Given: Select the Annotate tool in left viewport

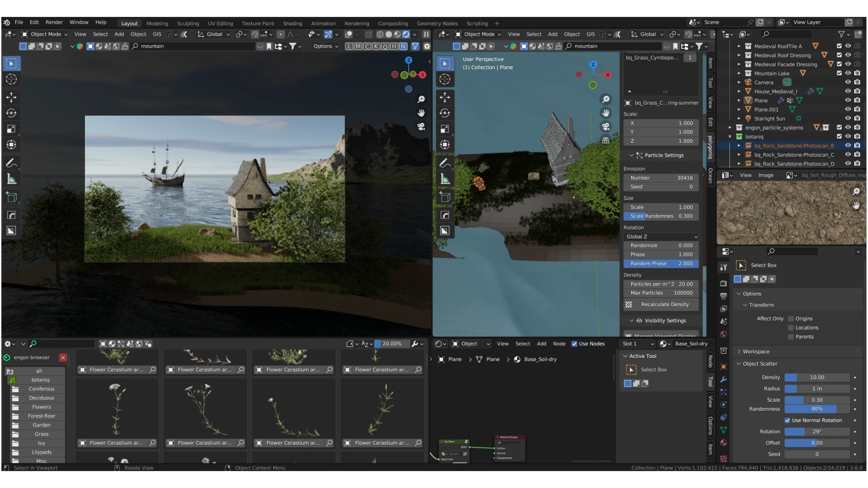Looking at the screenshot, I should 11,163.
